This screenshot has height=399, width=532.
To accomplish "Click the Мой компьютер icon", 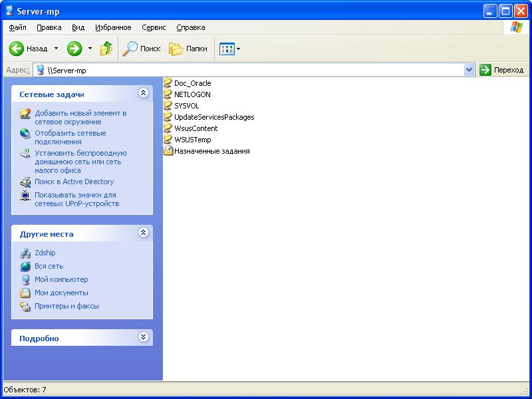I will point(25,279).
